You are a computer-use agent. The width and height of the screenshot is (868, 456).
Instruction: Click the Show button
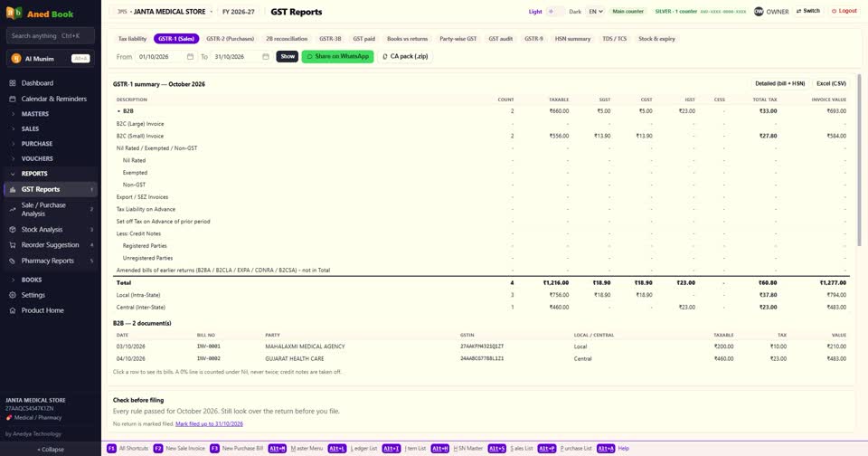click(288, 56)
